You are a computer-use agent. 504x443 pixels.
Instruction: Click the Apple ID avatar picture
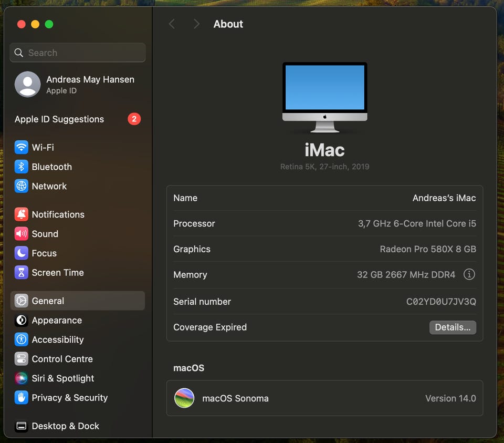point(28,84)
